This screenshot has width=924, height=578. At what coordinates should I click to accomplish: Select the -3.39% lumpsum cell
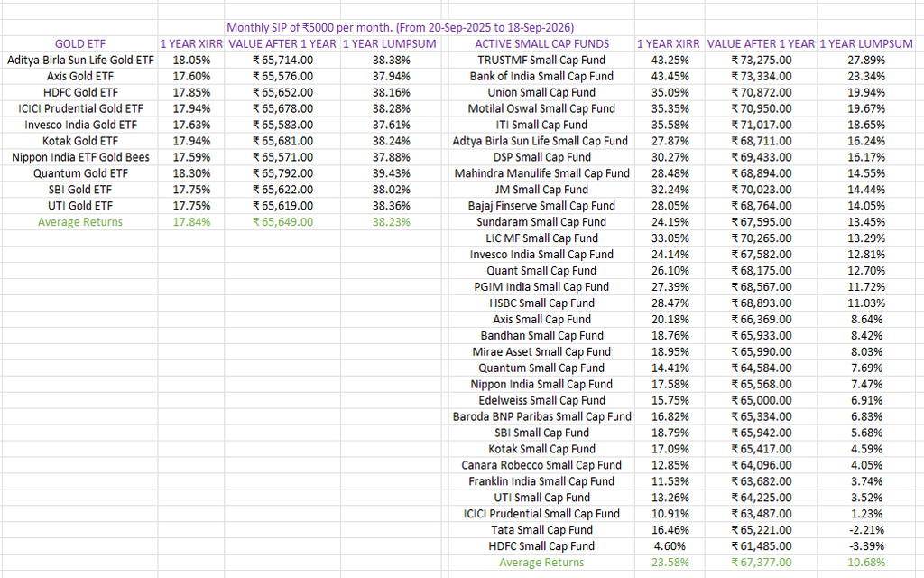[866, 546]
